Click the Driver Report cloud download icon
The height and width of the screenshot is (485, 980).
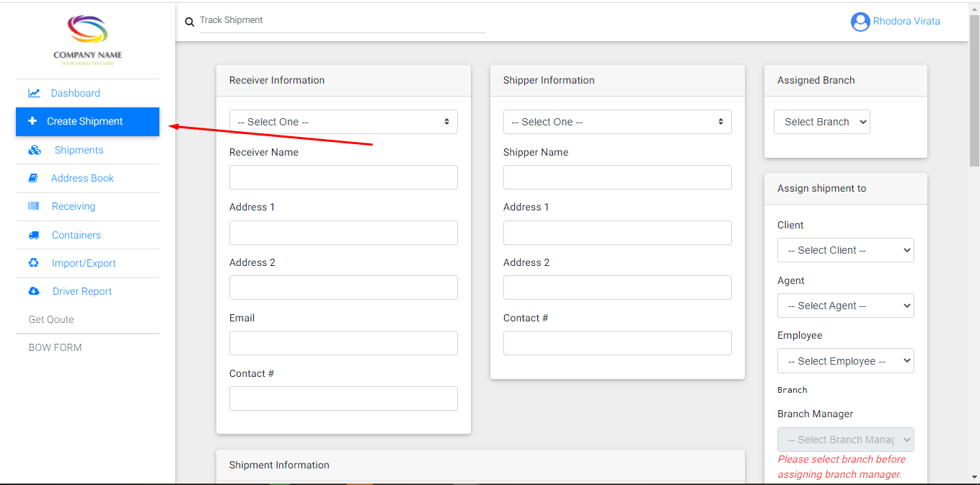[33, 291]
